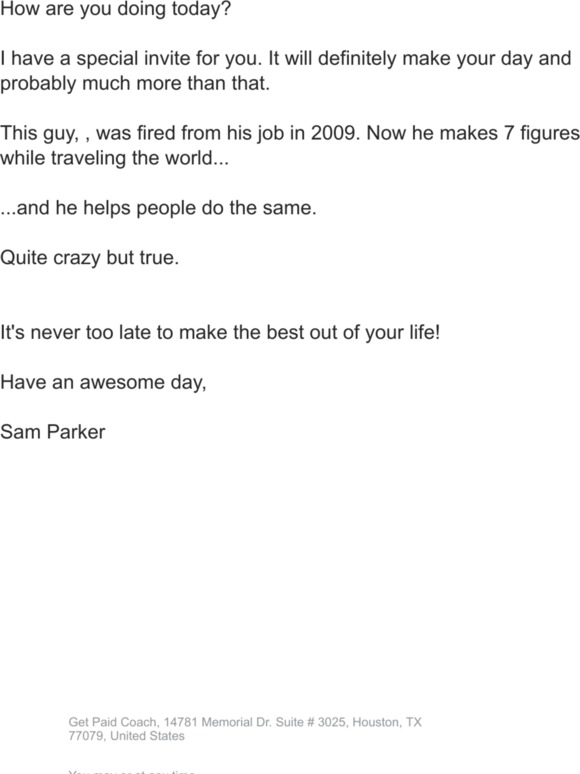Viewport: 580px width, 774px height.
Task: Click the blank area below the signature
Action: (290, 568)
